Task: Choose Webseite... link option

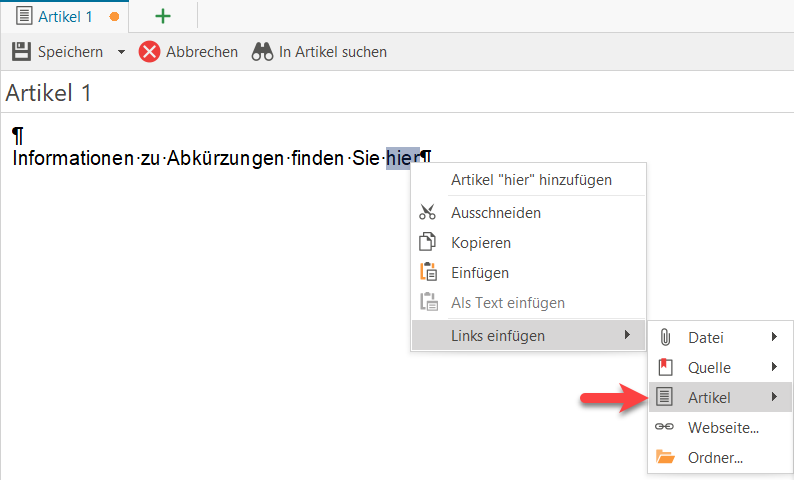Action: point(723,428)
